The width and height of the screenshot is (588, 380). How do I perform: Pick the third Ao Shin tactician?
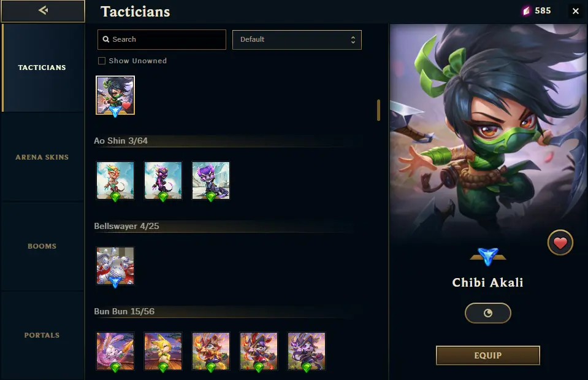point(211,180)
